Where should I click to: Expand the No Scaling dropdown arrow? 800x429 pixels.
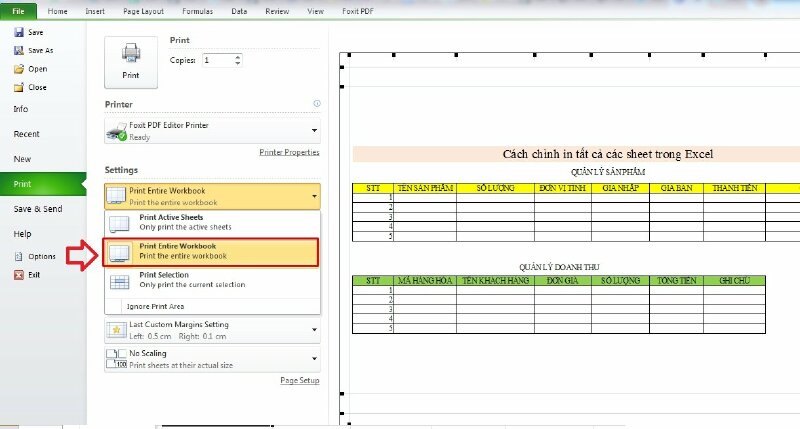[314, 359]
